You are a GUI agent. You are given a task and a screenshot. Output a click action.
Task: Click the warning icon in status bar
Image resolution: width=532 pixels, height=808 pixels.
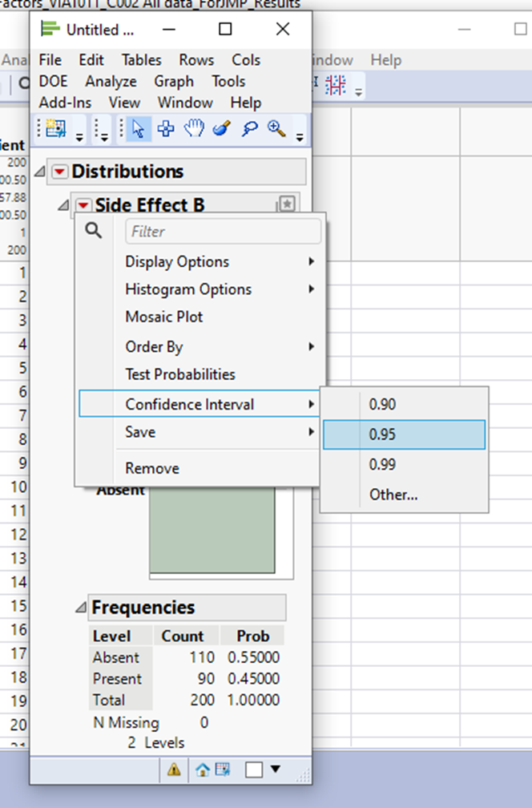[174, 770]
